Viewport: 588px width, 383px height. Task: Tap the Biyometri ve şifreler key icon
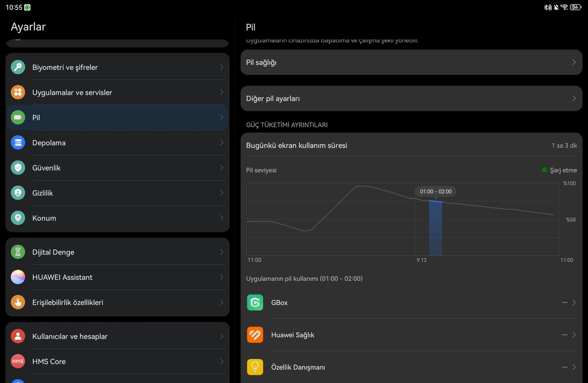point(18,67)
